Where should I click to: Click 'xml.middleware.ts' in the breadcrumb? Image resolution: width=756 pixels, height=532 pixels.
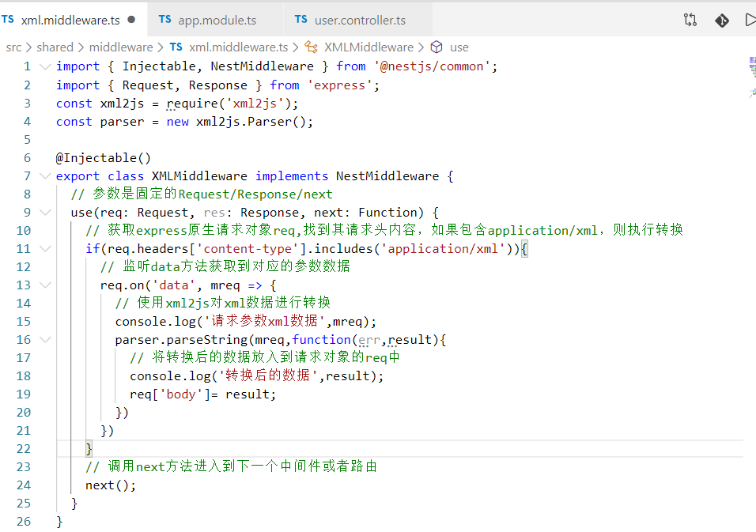(239, 47)
